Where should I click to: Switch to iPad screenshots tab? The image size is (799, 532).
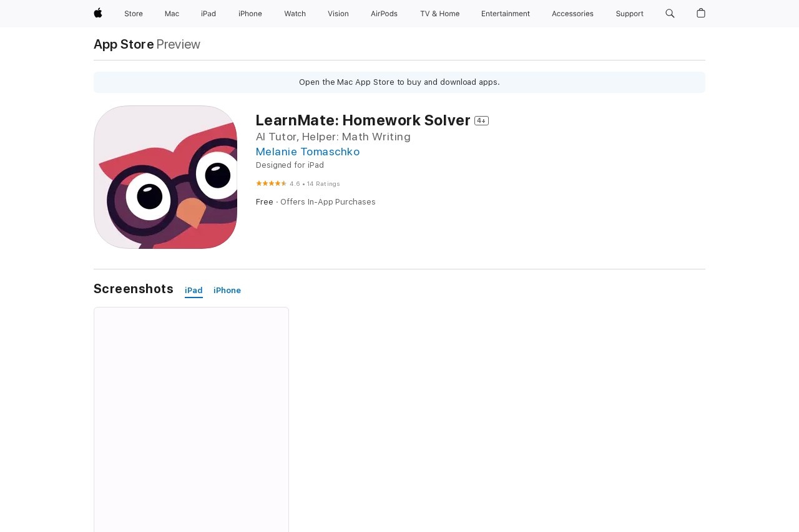[x=194, y=291]
